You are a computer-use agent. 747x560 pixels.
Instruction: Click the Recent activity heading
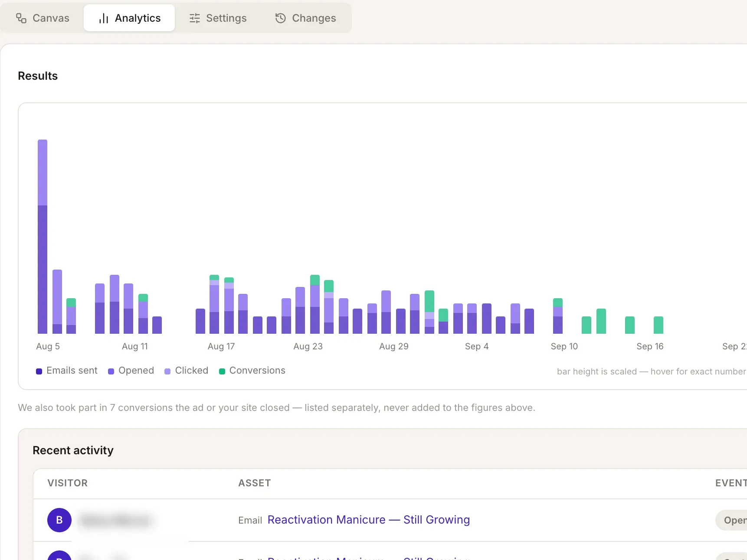[x=73, y=450]
